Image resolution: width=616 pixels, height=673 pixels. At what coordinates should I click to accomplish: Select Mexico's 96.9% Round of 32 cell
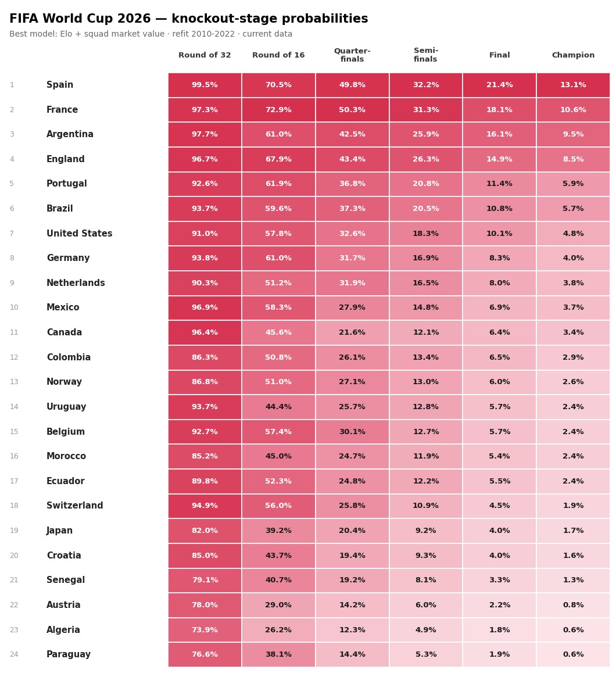[x=205, y=308]
